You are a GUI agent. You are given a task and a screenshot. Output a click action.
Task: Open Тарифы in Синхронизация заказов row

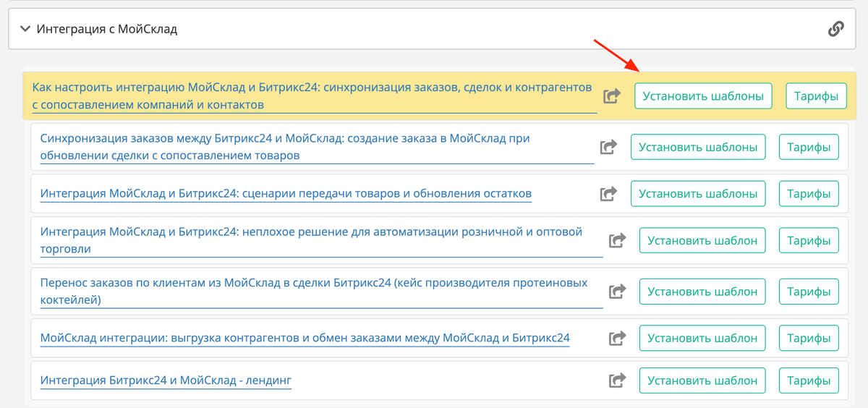pos(809,147)
